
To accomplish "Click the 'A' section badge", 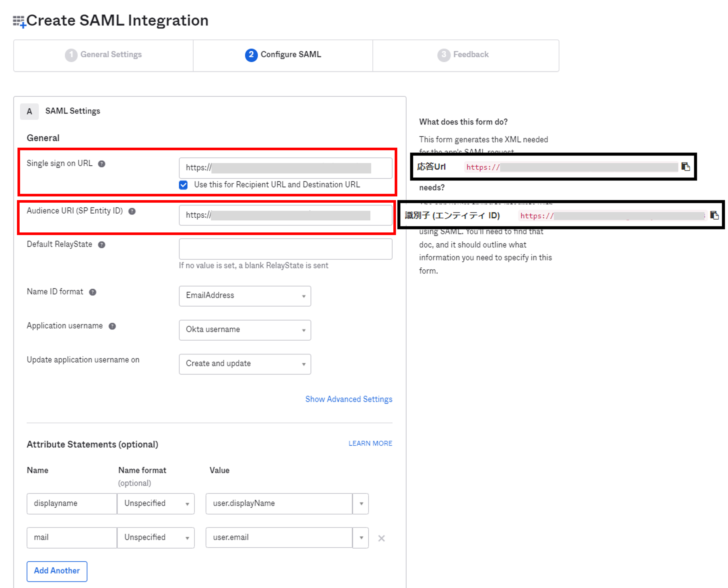I will point(29,111).
